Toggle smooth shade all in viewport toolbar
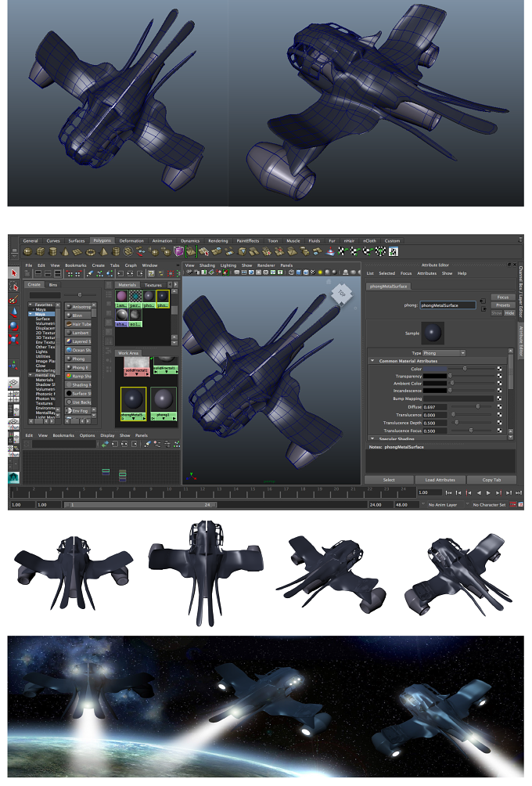 coord(299,272)
